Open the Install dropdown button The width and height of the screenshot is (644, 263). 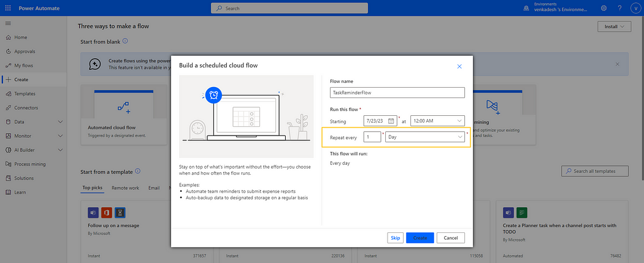point(615,26)
